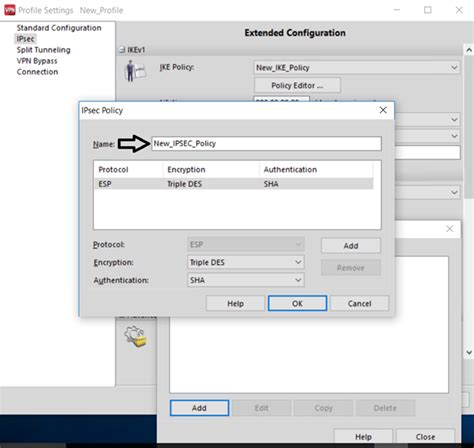Screen dimensions: 474x448
Task: Click the VPN app icon in title bar
Action: 10,10
